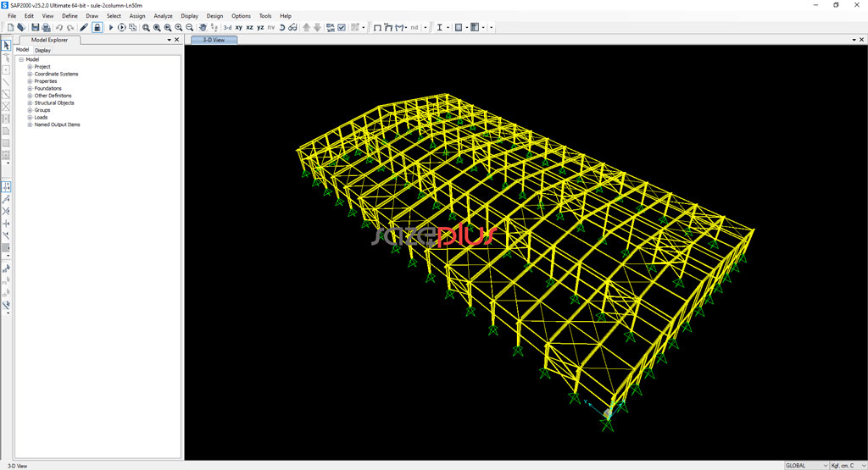Select the pointer tool in left toolbar
The image size is (868, 470).
coord(6,46)
